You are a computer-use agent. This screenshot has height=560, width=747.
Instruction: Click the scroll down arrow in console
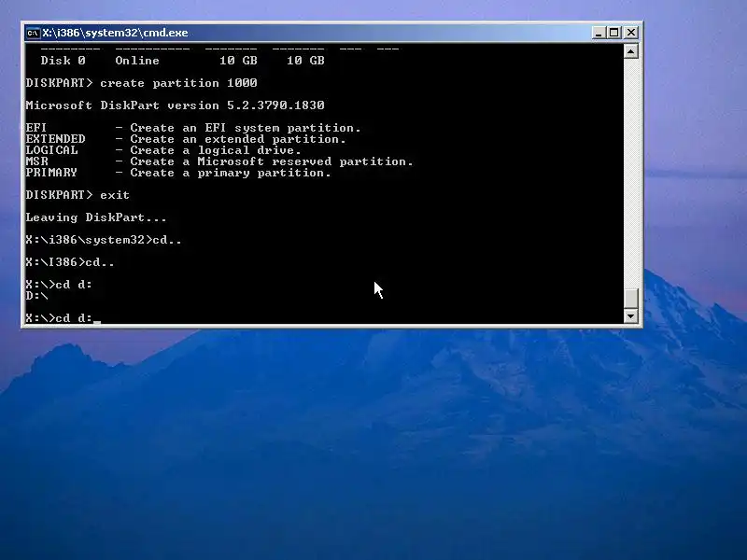click(x=631, y=315)
